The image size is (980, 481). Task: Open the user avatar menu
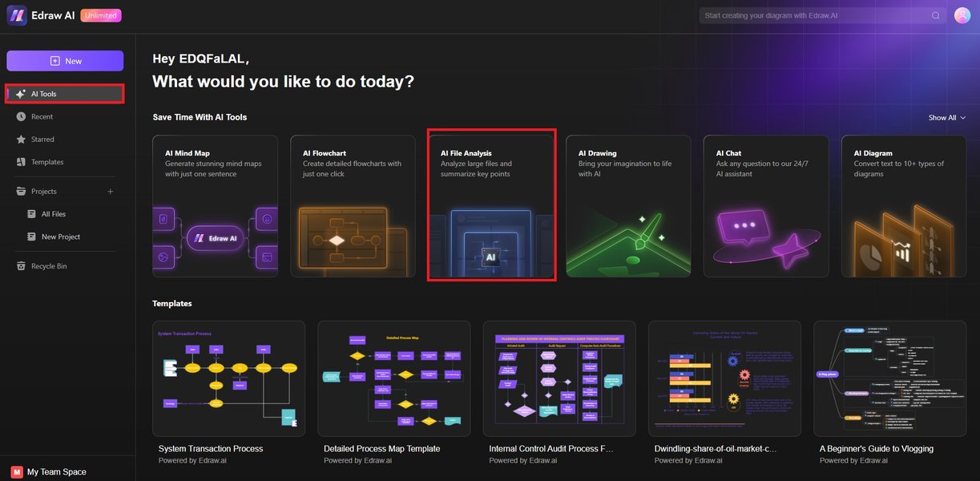962,15
